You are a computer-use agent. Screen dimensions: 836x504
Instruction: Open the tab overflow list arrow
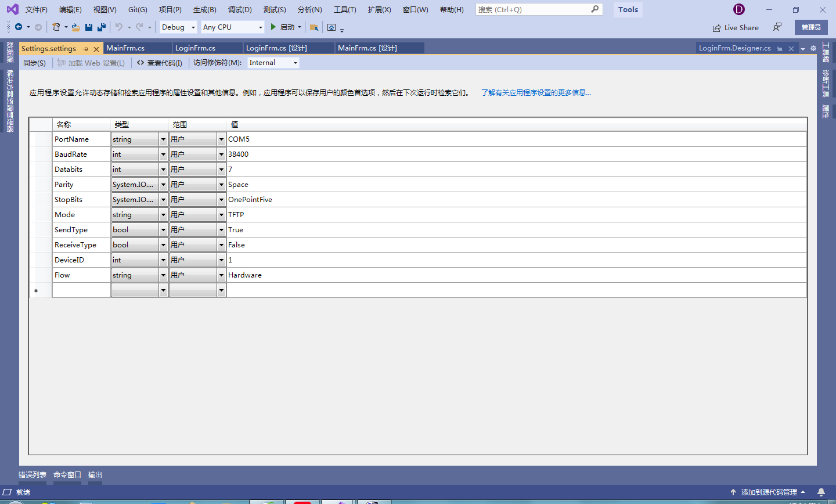point(803,49)
